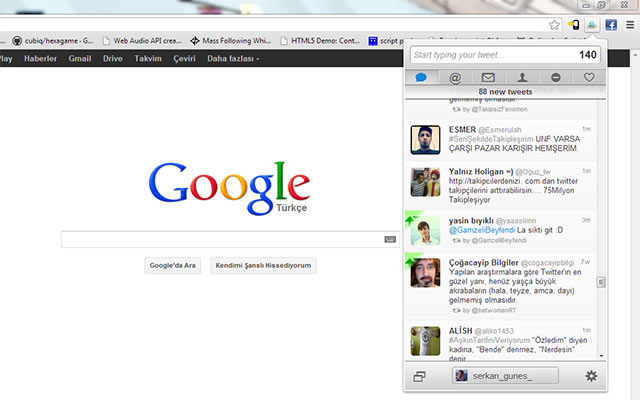Open the serkan_gunes_ account selector
This screenshot has width=640, height=400.
pos(505,376)
